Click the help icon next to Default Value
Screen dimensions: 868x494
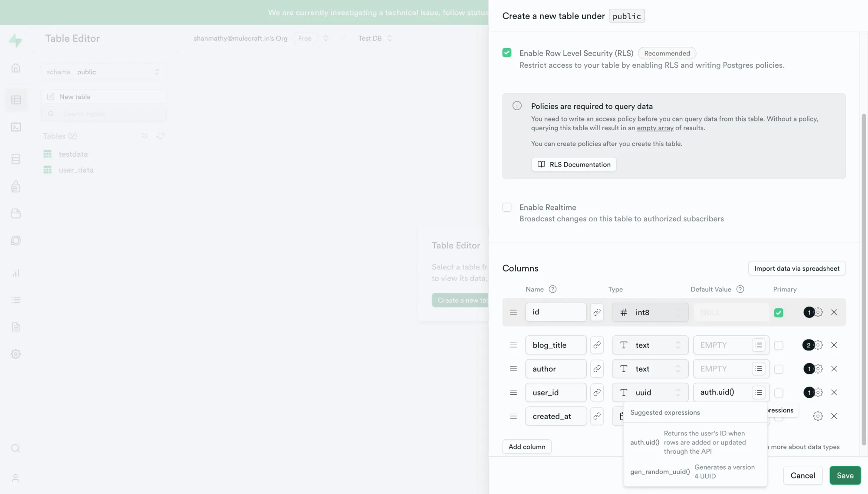740,289
